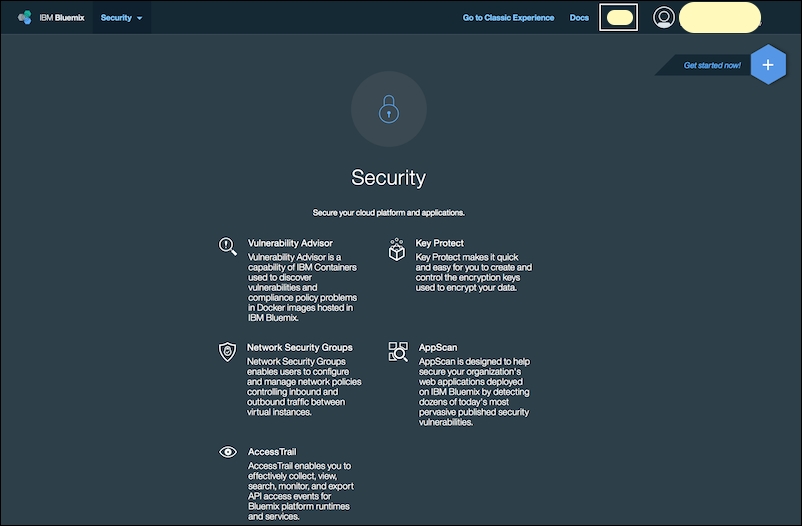Open the Security dropdown menu
802x526 pixels.
coord(121,17)
